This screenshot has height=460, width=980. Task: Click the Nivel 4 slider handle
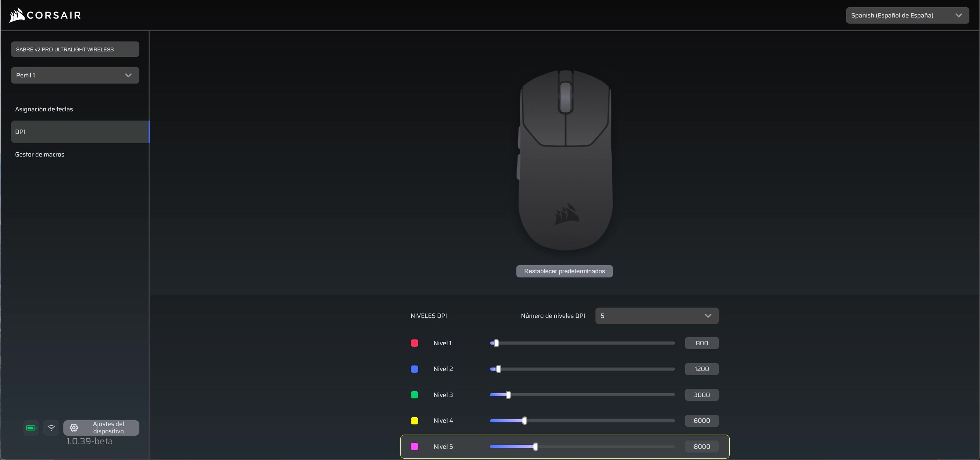tap(525, 420)
